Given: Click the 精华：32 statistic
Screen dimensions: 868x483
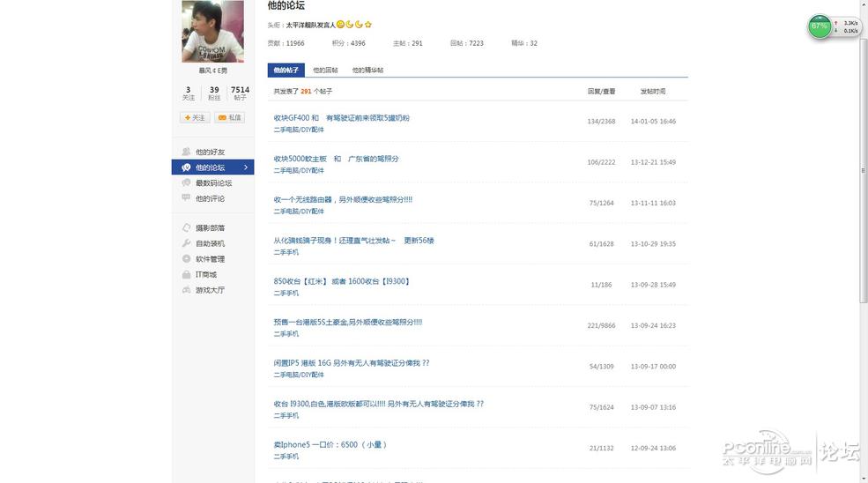Looking at the screenshot, I should click(524, 43).
